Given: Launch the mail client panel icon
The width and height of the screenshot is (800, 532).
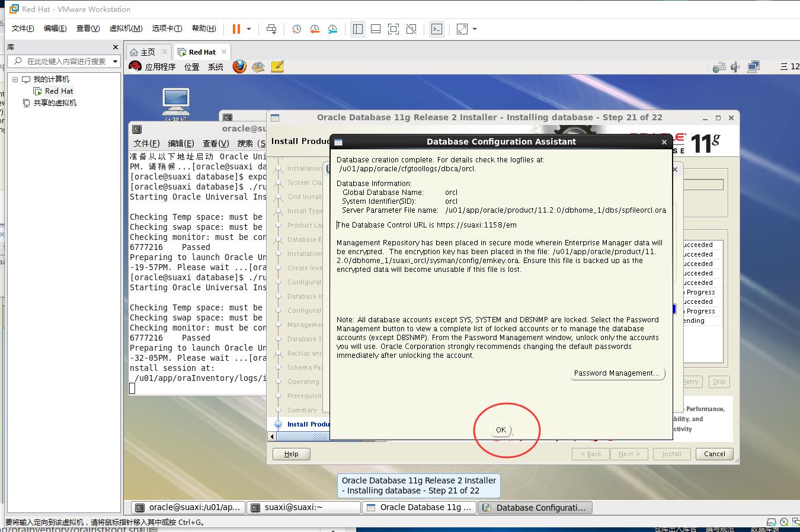Looking at the screenshot, I should (258, 67).
